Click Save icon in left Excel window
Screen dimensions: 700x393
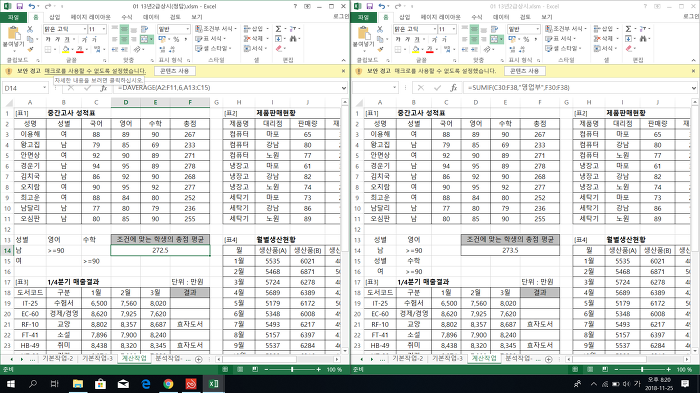(x=19, y=6)
